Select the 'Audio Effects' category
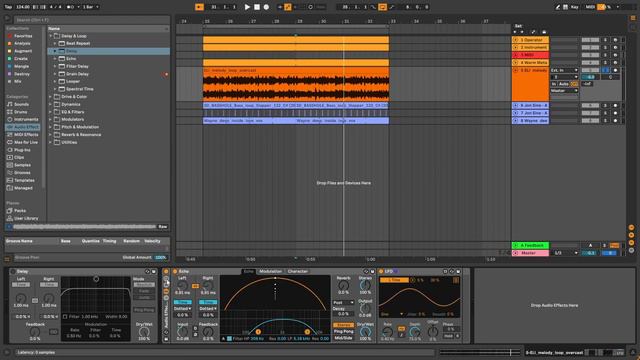The height and width of the screenshot is (360, 640). (23, 127)
